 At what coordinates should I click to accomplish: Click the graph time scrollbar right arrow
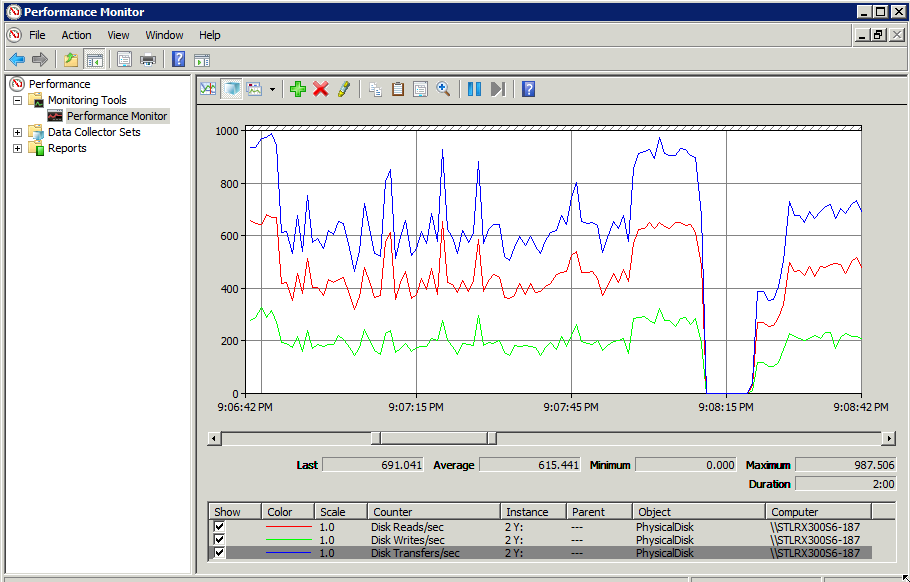coord(888,438)
